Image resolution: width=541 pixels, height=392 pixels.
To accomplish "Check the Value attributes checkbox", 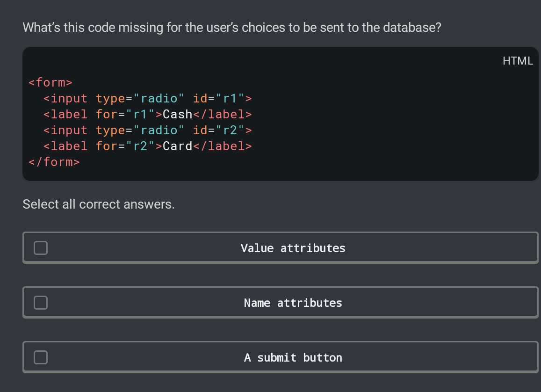I will pyautogui.click(x=40, y=248).
